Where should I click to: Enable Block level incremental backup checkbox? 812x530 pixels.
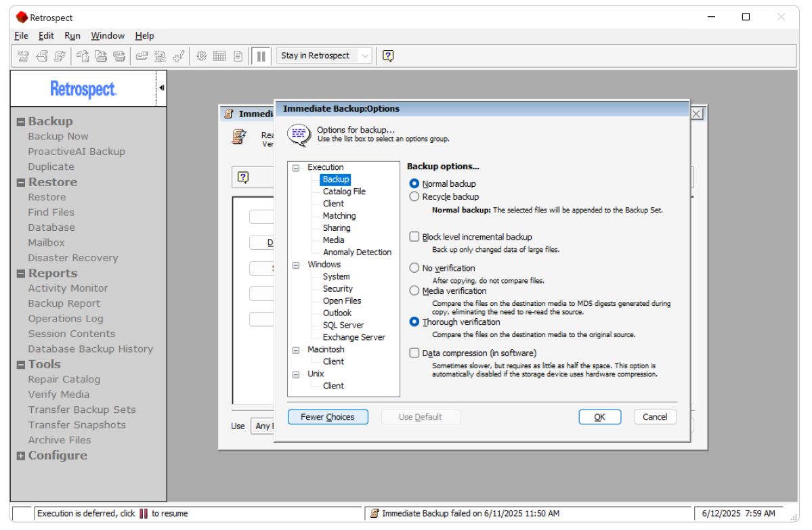click(414, 236)
